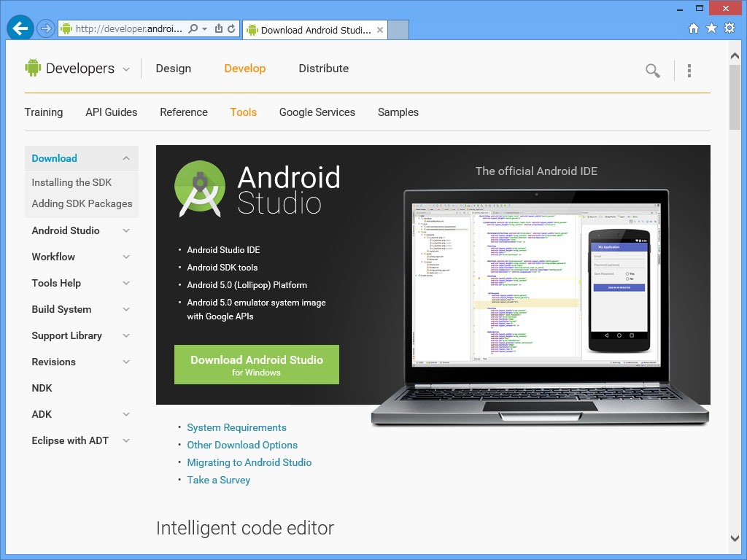Viewport: 747px width, 560px height.
Task: Open the browser settings gear icon
Action: (x=729, y=28)
